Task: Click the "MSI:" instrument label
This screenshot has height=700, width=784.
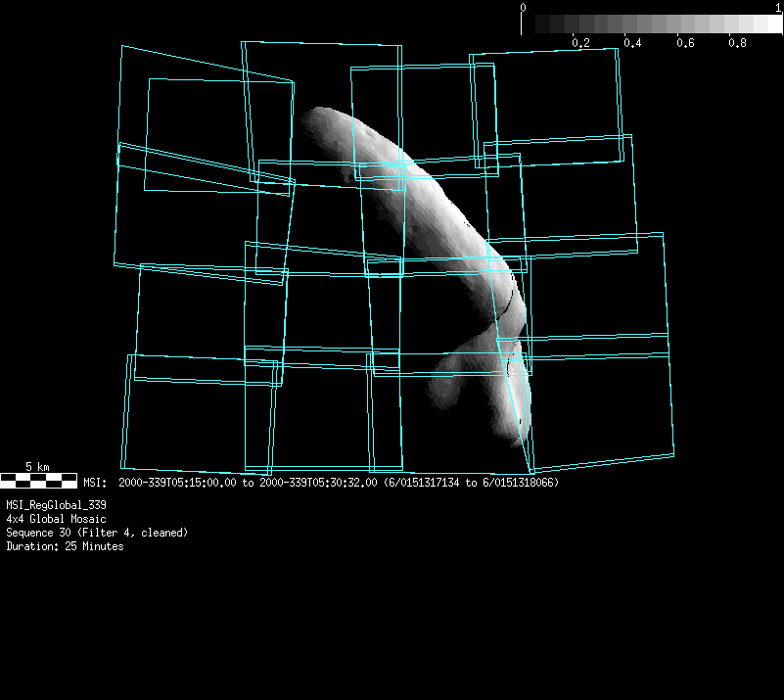Action: [x=95, y=482]
